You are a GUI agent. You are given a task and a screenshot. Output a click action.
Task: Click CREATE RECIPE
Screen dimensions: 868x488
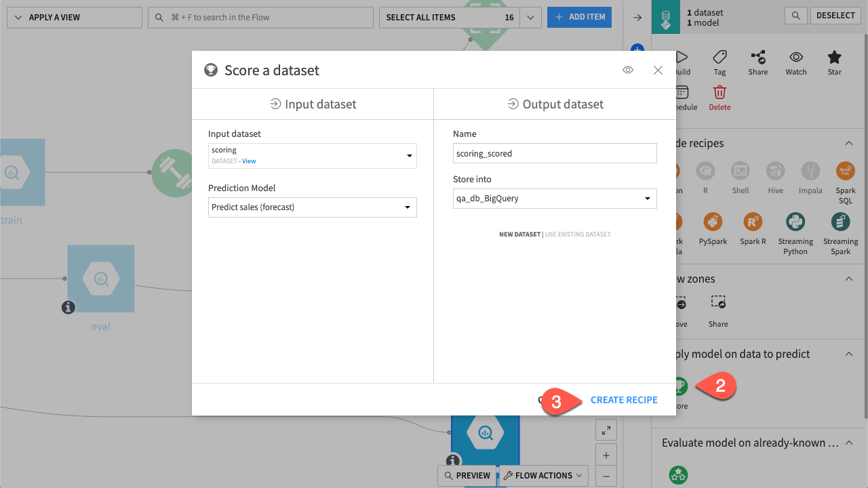[x=624, y=400]
